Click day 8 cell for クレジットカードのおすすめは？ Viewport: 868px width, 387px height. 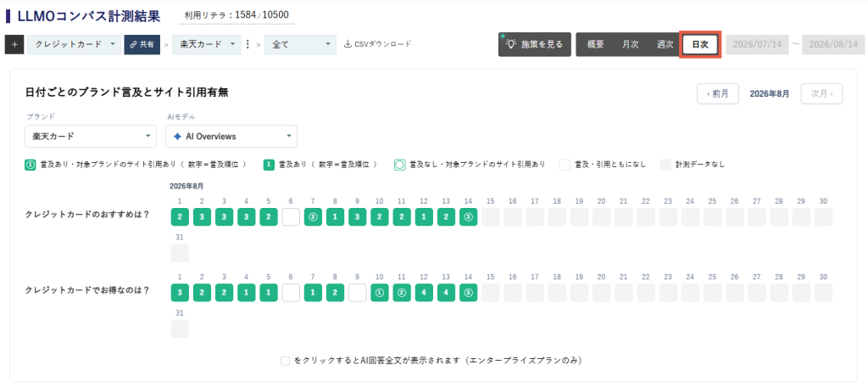(x=335, y=216)
